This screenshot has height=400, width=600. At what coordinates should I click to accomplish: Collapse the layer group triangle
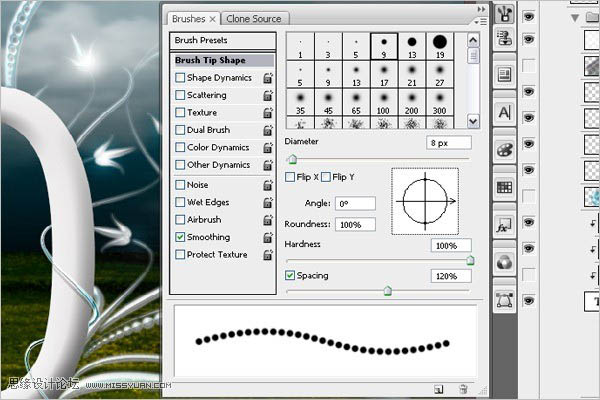(574, 18)
